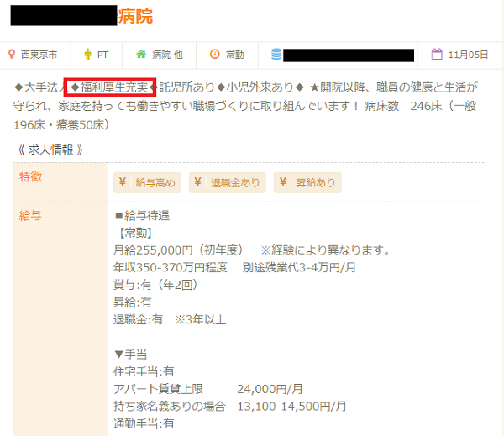
Task: Click the 昇給:有 line
Action: (x=133, y=302)
